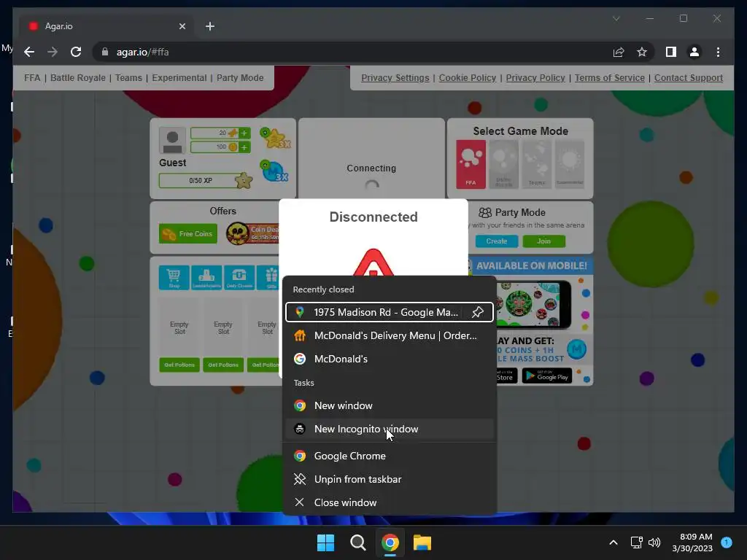Click the Guest avatar picture
The height and width of the screenshot is (560, 747).
tap(172, 141)
